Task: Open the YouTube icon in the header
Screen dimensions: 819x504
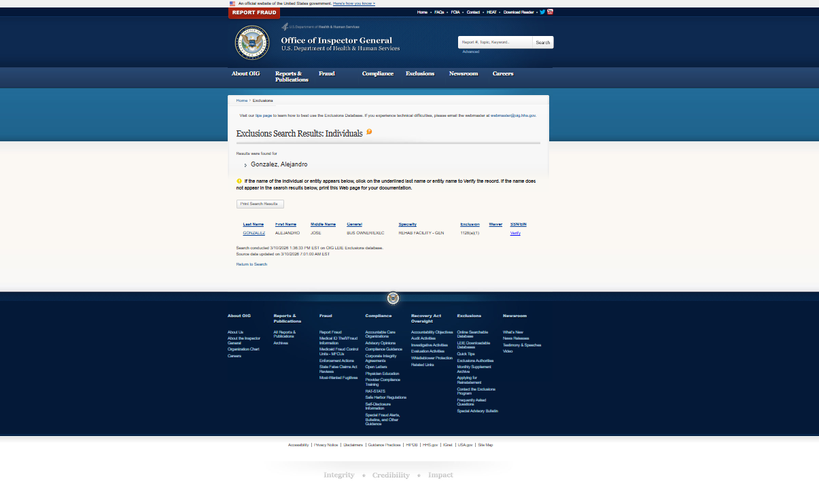Action: [x=549, y=12]
